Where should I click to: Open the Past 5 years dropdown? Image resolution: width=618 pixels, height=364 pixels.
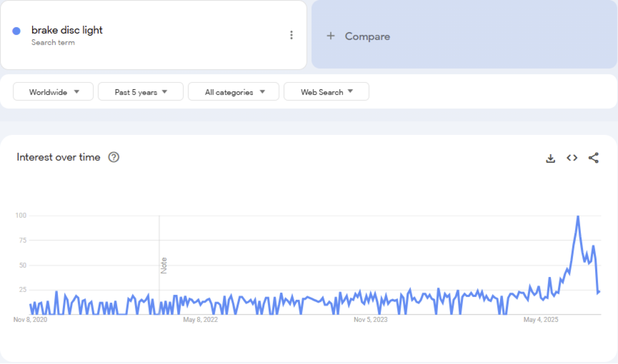click(x=141, y=92)
